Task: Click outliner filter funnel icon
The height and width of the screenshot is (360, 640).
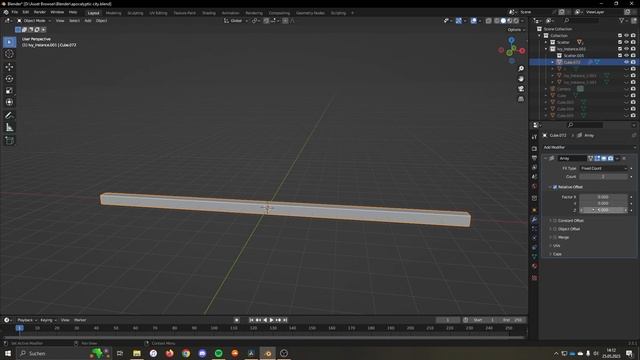Action: pos(622,20)
